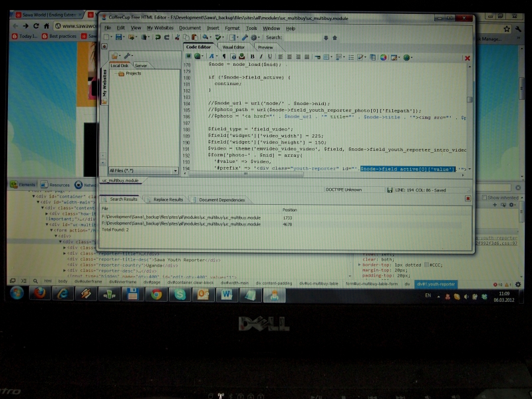Click the save status disk icon in status bar
Image resolution: width=532 pixels, height=399 pixels.
(390, 190)
